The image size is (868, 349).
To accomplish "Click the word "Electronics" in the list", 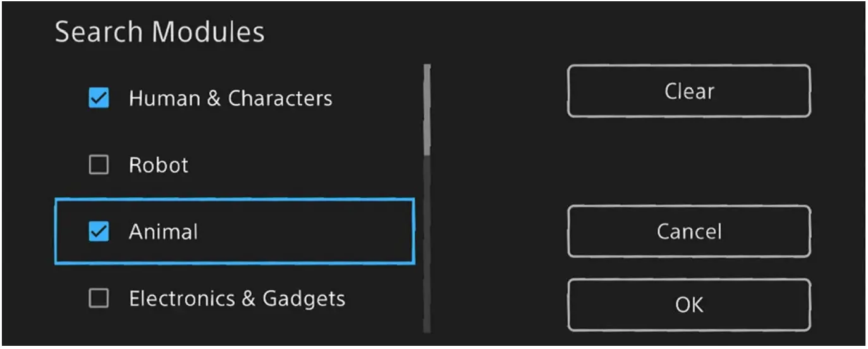I will coord(181,298).
